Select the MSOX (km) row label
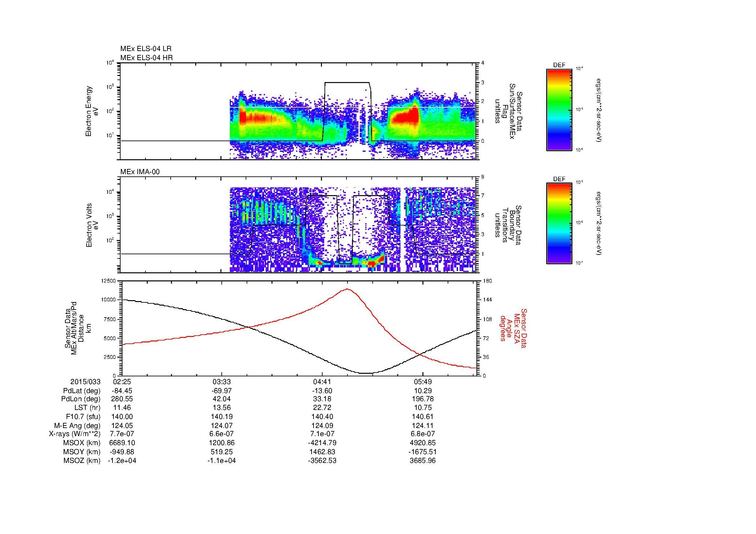The height and width of the screenshot is (534, 756). (x=82, y=443)
